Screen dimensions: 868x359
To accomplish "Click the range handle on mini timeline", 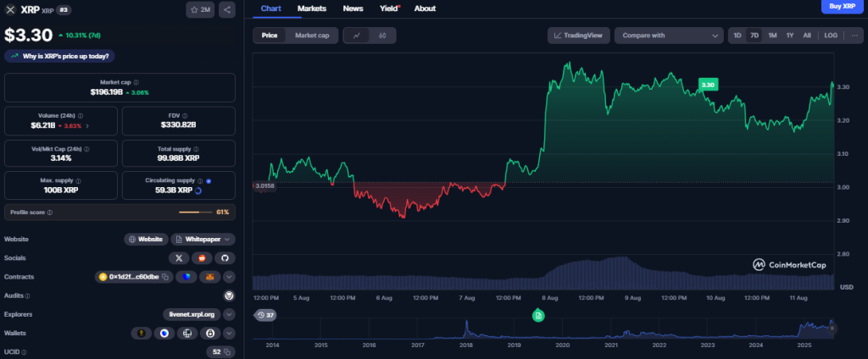I will 832,328.
